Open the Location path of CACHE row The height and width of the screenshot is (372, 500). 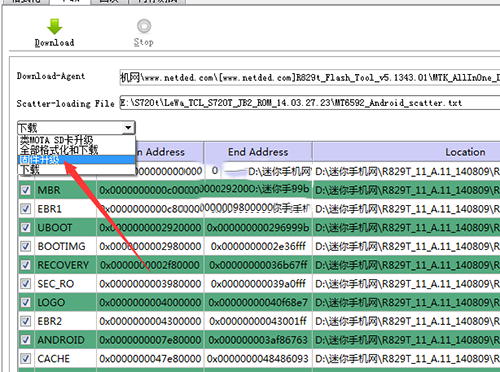(407, 358)
